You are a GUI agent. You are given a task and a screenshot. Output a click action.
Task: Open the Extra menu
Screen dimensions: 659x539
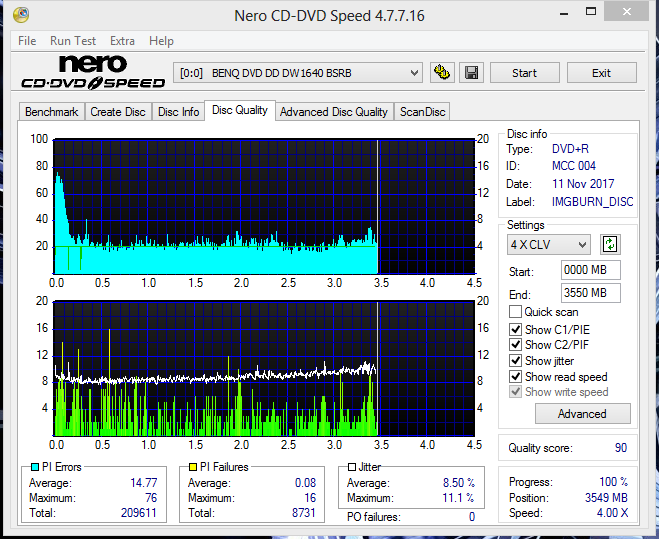pyautogui.click(x=122, y=41)
